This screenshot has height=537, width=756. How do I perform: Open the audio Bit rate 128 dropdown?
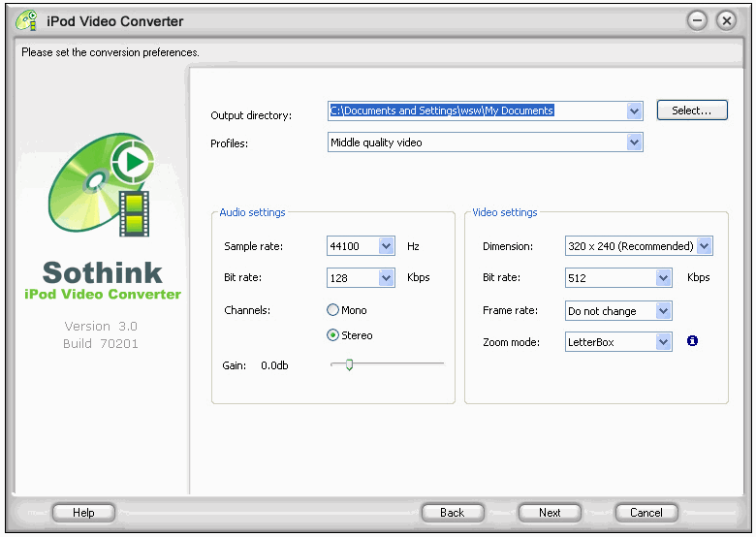(x=386, y=277)
